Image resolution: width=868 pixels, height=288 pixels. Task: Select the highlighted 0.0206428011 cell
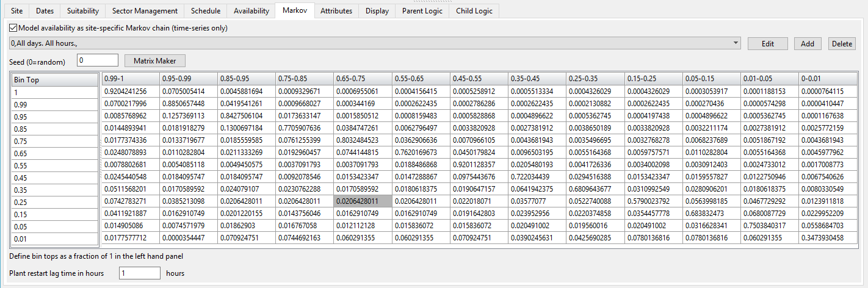(x=363, y=201)
